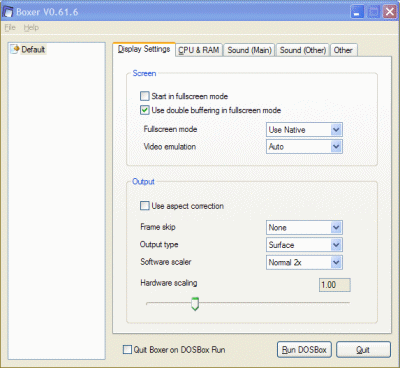Click the Fullscreen mode label
The image size is (400, 368).
point(170,129)
